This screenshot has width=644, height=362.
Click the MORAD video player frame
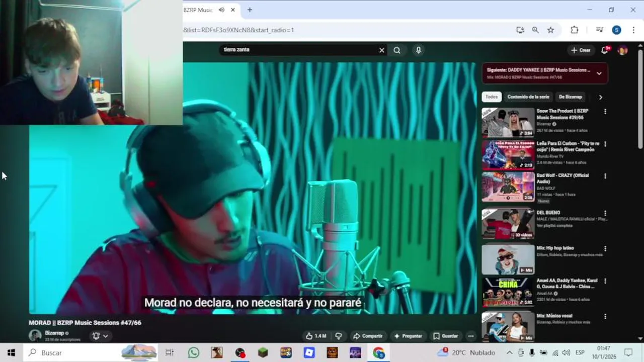point(253,188)
